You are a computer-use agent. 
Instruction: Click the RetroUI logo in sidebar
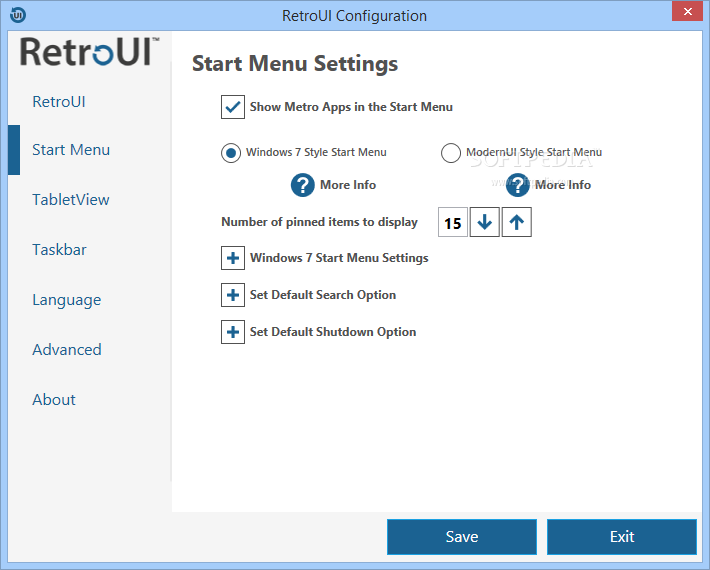point(89,52)
